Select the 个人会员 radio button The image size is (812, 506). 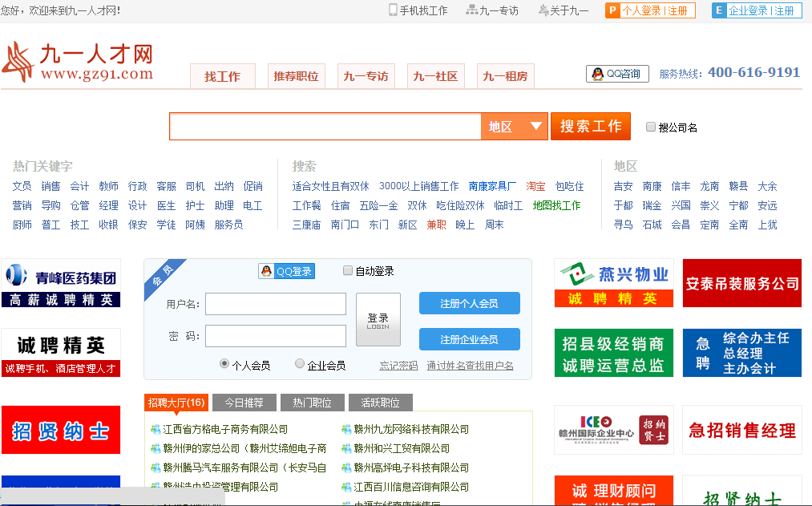coord(224,363)
